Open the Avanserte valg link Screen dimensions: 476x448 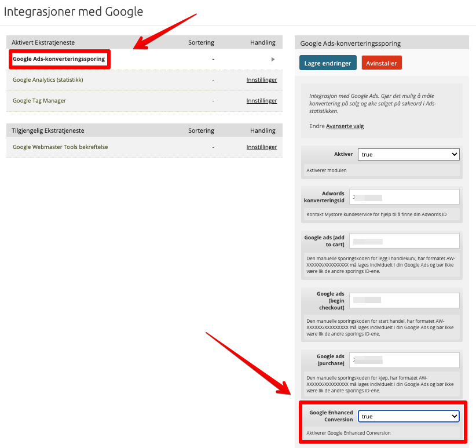click(x=345, y=126)
